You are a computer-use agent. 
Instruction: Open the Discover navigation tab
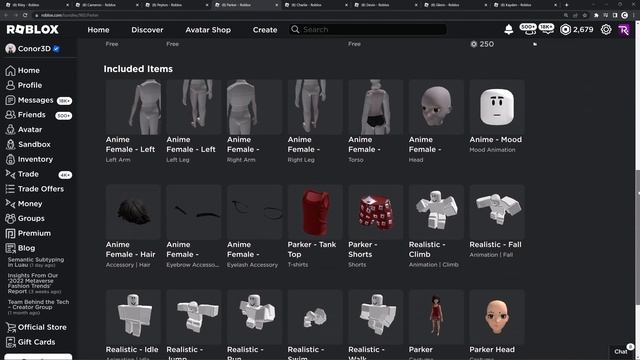click(x=147, y=30)
